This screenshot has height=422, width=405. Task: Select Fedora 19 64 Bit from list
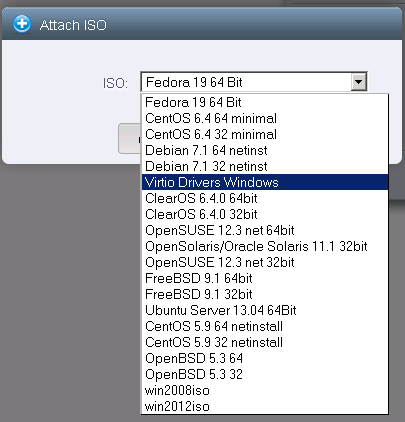(x=265, y=102)
